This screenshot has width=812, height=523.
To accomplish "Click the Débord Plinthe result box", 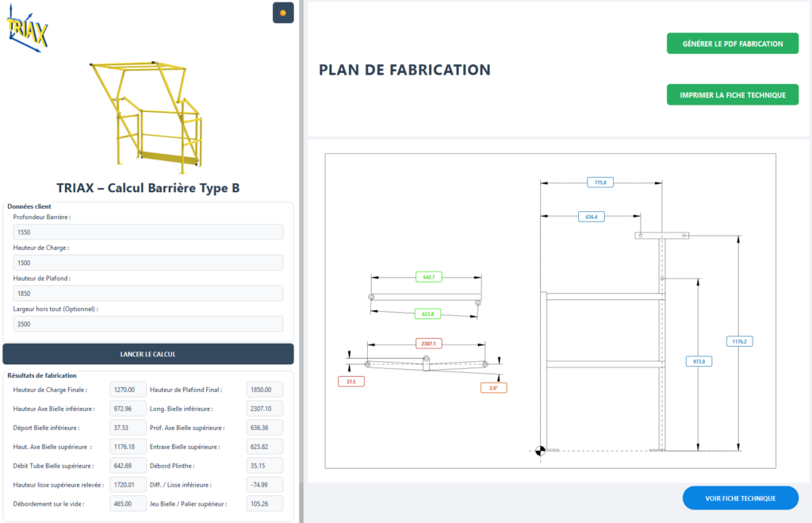I will 264,466.
